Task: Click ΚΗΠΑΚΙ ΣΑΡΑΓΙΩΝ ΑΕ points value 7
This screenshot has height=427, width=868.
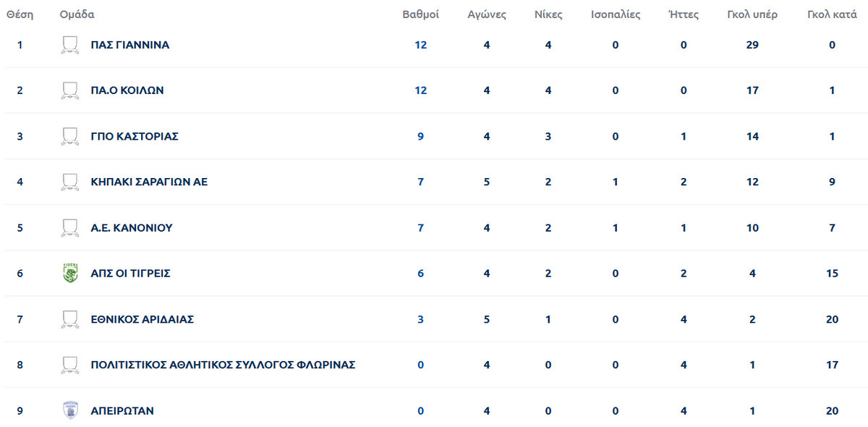Action: click(421, 182)
